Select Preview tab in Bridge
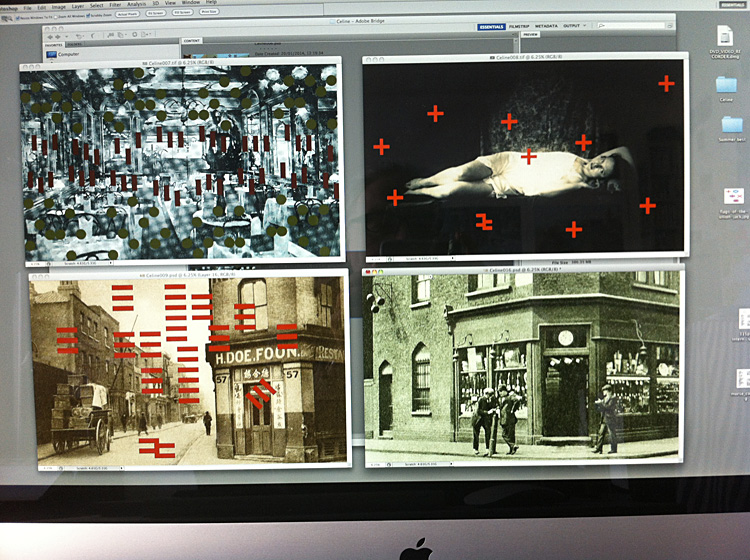This screenshot has width=750, height=560. pos(530,34)
